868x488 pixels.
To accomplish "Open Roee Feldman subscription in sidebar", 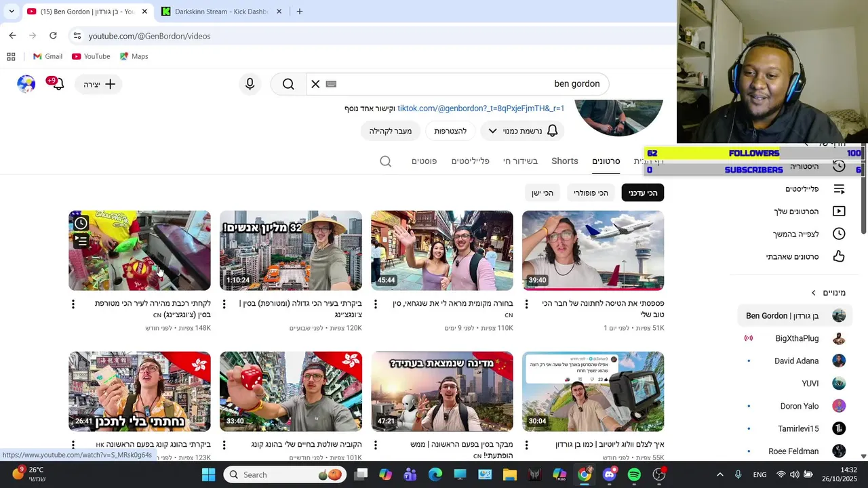I will (x=796, y=451).
